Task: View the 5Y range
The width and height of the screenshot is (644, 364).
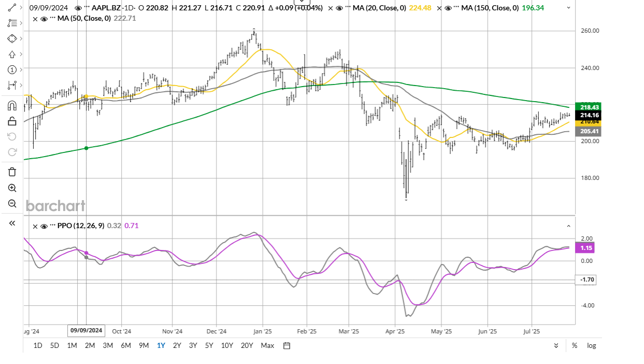Action: [209, 346]
